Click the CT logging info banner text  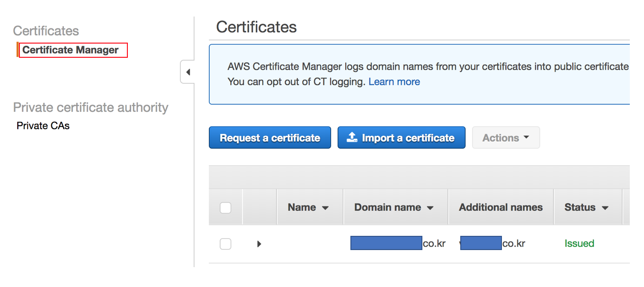pyautogui.click(x=426, y=67)
